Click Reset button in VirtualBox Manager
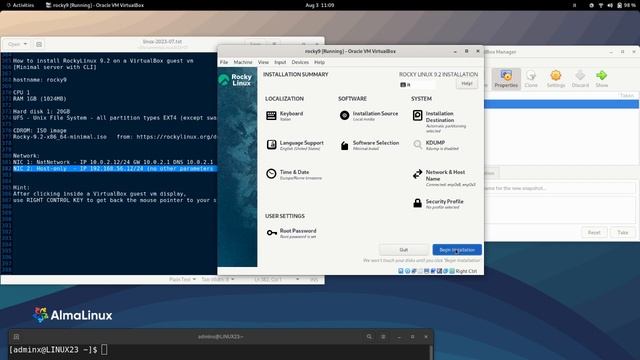The height and width of the screenshot is (360, 640). click(594, 232)
